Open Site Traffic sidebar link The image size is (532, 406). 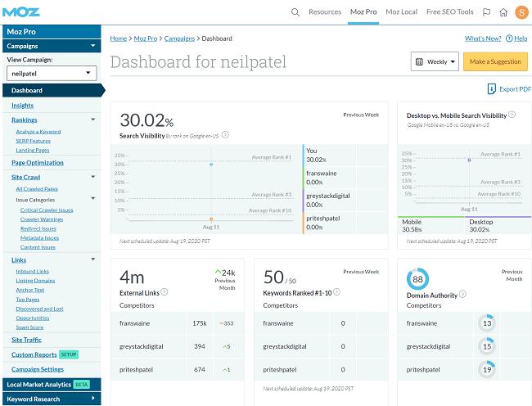26,340
